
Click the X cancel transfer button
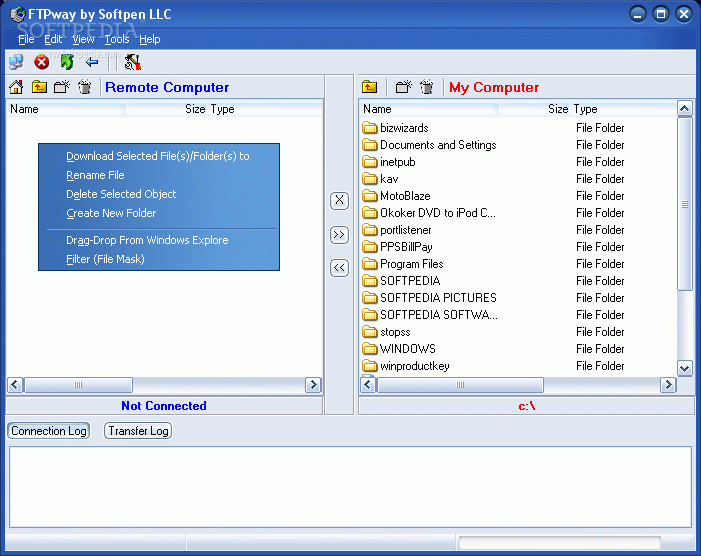point(339,201)
